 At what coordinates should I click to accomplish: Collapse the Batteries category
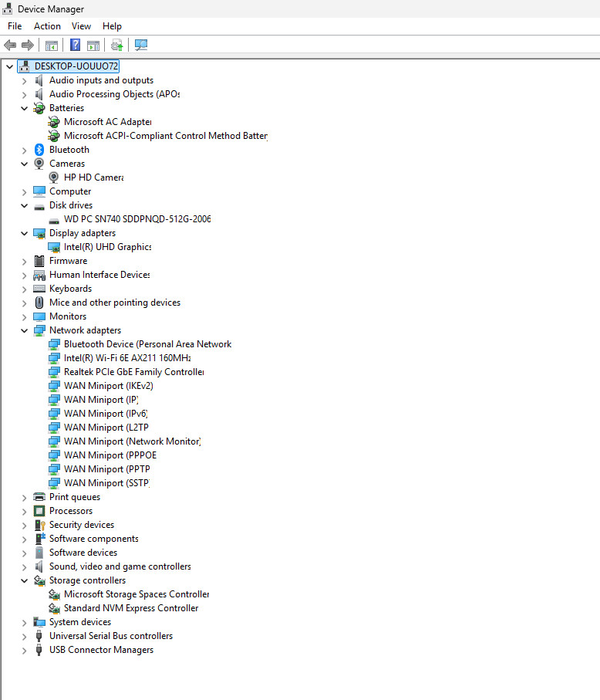pos(25,109)
